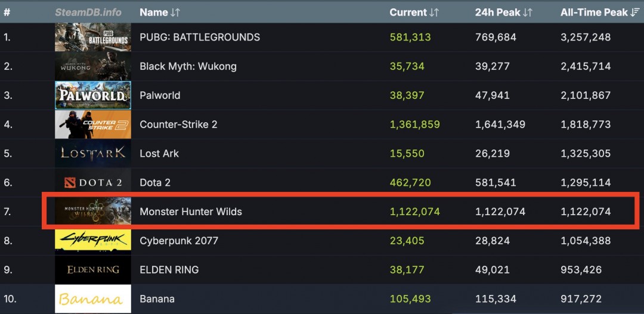Image resolution: width=644 pixels, height=314 pixels.
Task: Sort by 24h Peak arrows icon
Action: (x=527, y=13)
